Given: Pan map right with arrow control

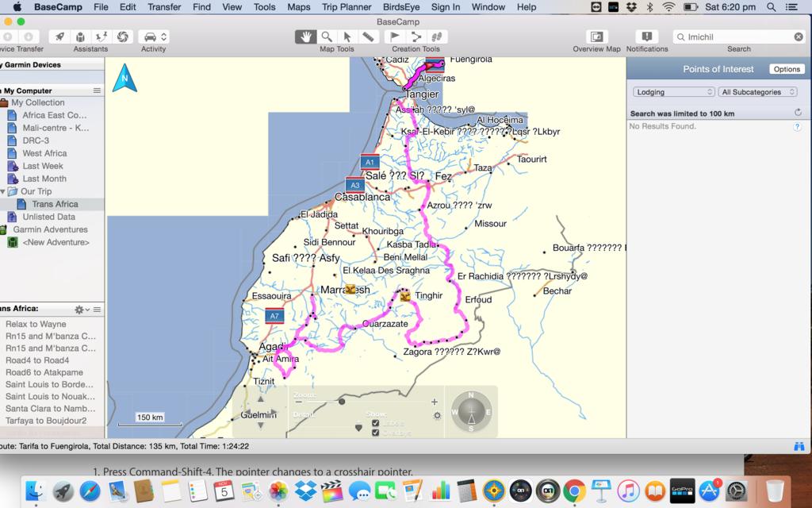Looking at the screenshot, I should point(274,413).
